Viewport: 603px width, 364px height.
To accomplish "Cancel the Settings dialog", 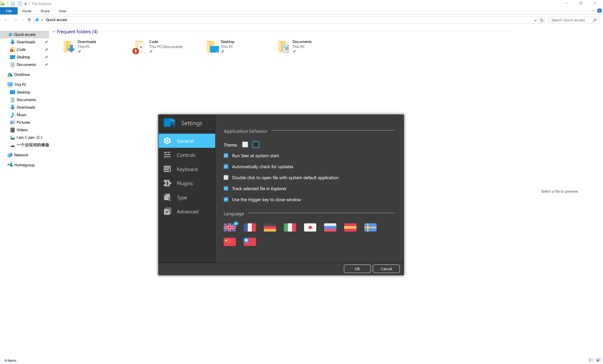I will point(386,269).
